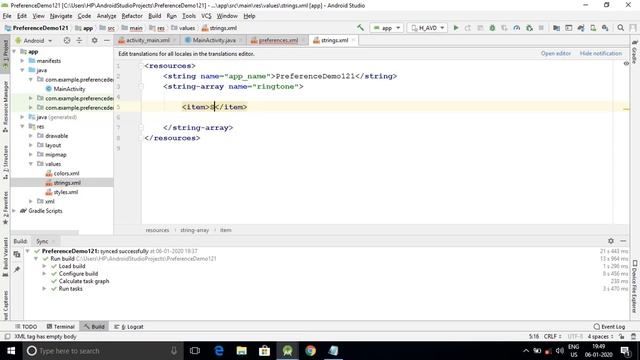640x360 pixels.
Task: Switch to the preferences.xml tab
Action: [x=278, y=40]
